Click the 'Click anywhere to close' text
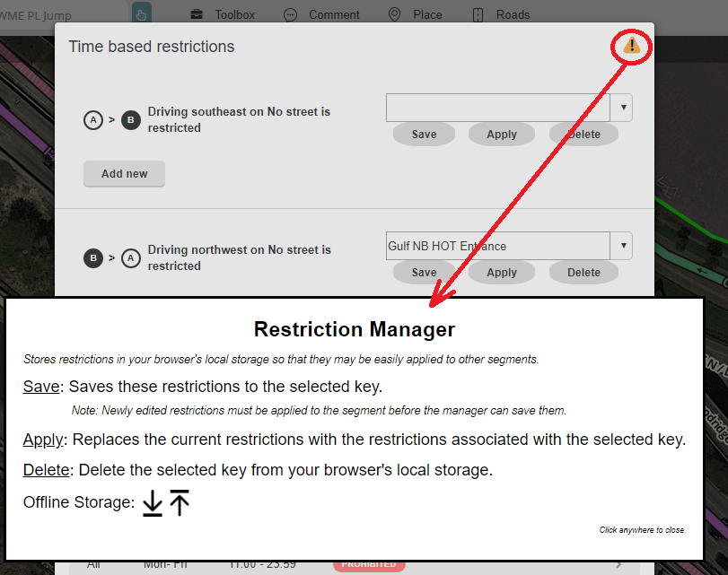Viewport: 728px width, 575px height. click(x=642, y=530)
